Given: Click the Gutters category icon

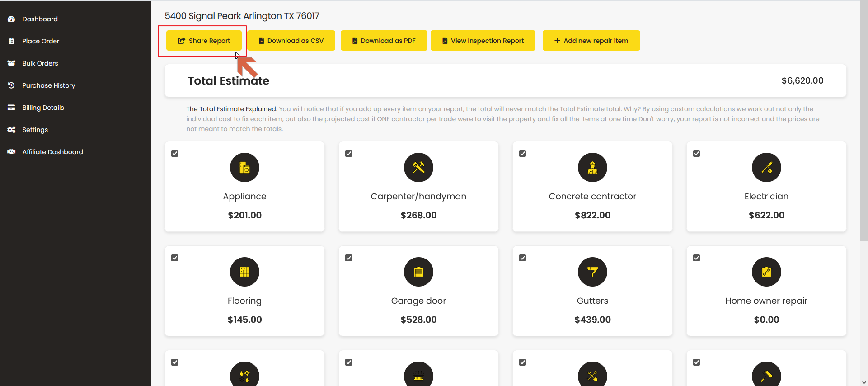Looking at the screenshot, I should pos(592,272).
